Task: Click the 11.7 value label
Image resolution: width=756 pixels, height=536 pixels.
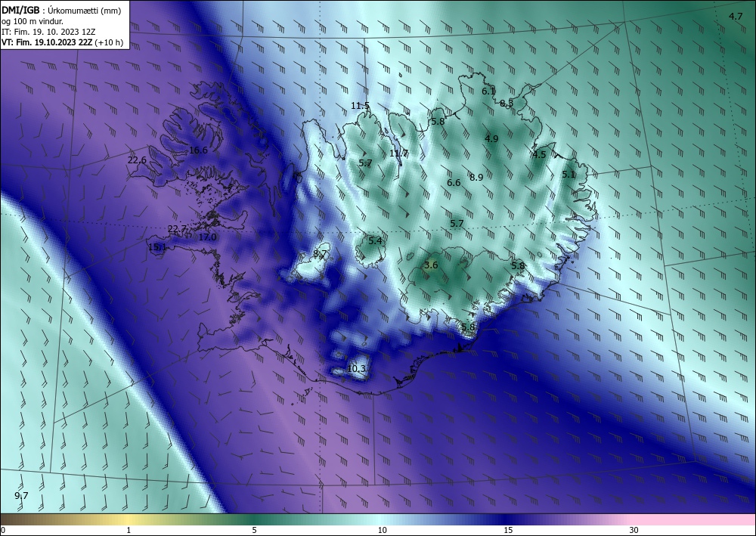Action: (x=398, y=153)
